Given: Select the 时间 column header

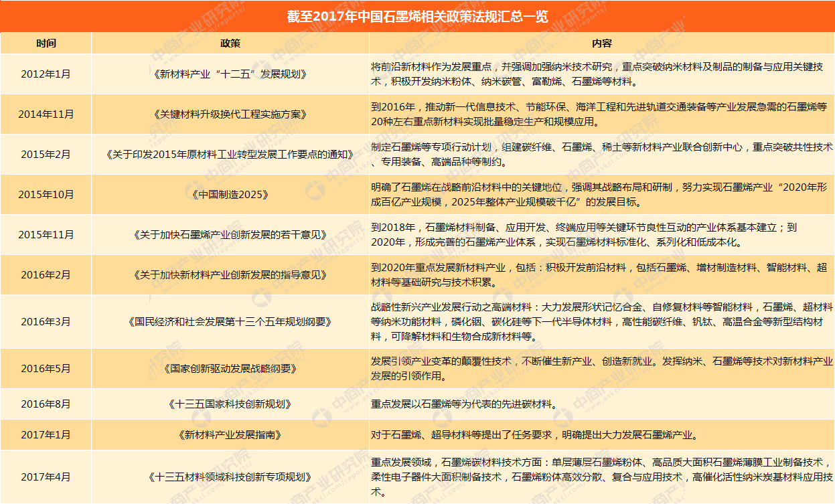Looking at the screenshot, I should [46, 44].
